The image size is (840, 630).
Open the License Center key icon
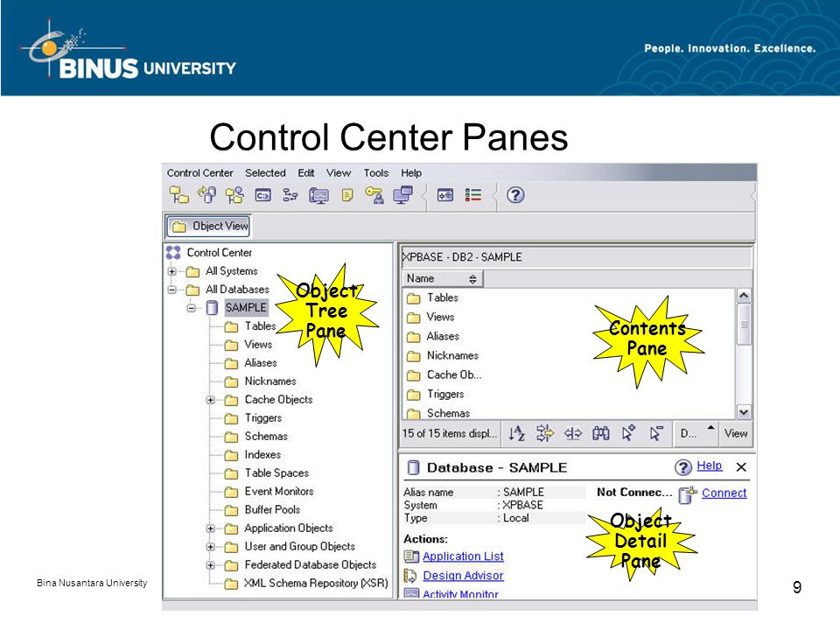[375, 195]
